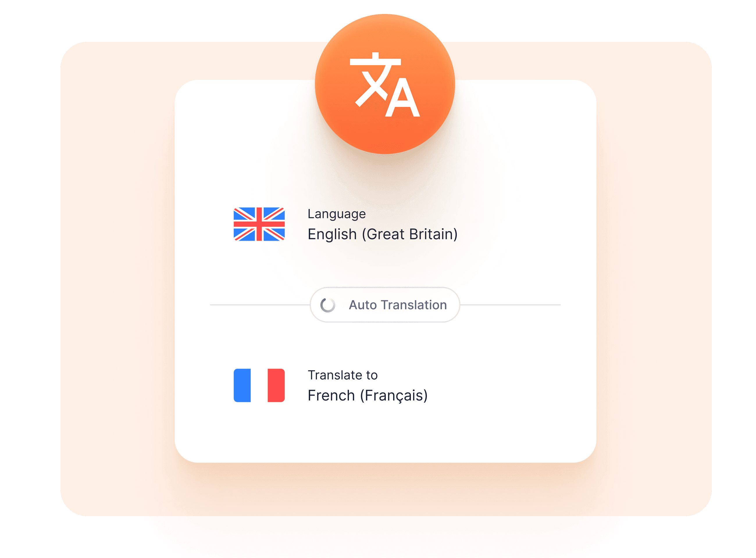Click the Auto Translation sync icon
Image resolution: width=756 pixels, height=558 pixels.
(x=324, y=304)
